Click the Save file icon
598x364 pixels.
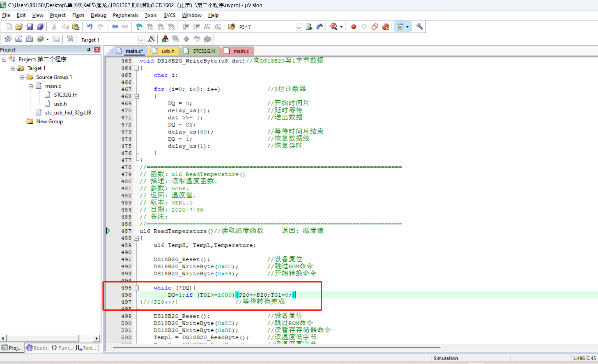(x=30, y=27)
